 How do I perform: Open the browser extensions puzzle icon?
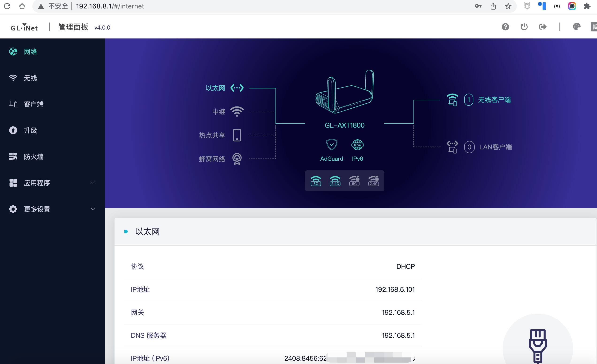click(x=587, y=6)
